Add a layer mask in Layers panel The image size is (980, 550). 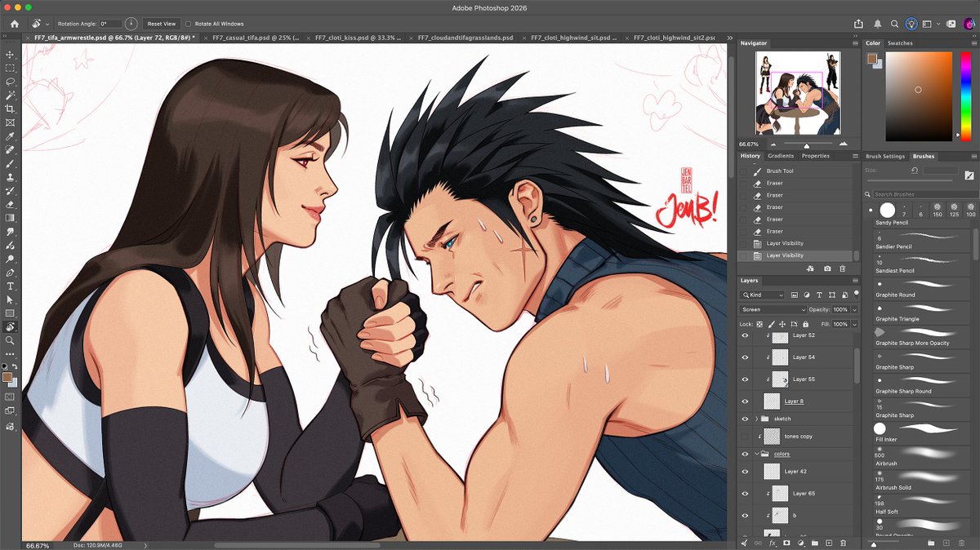[x=786, y=543]
